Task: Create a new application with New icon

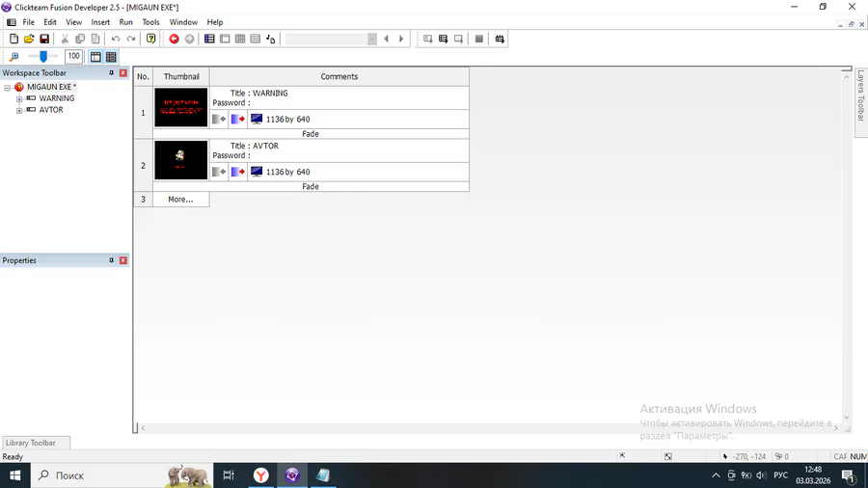Action: 14,39
